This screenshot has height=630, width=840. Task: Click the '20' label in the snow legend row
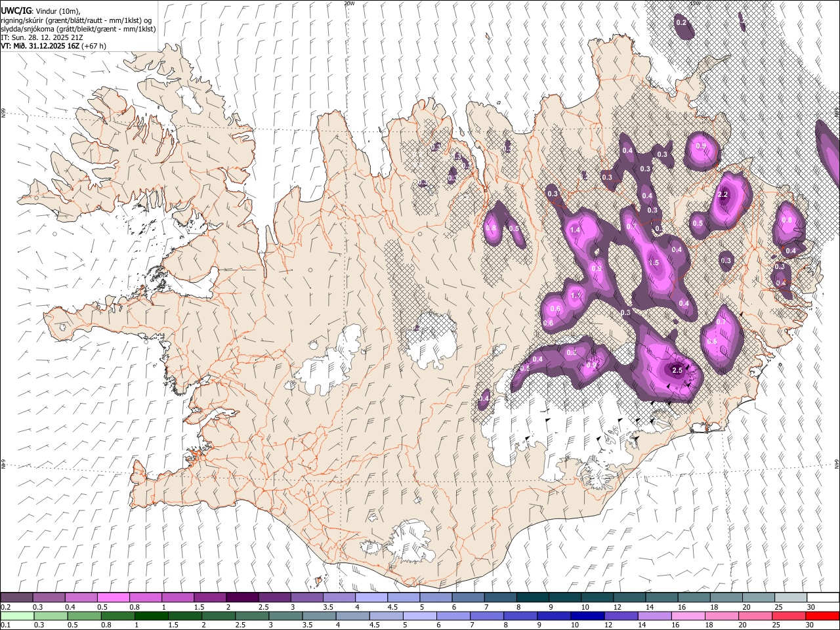(x=746, y=607)
